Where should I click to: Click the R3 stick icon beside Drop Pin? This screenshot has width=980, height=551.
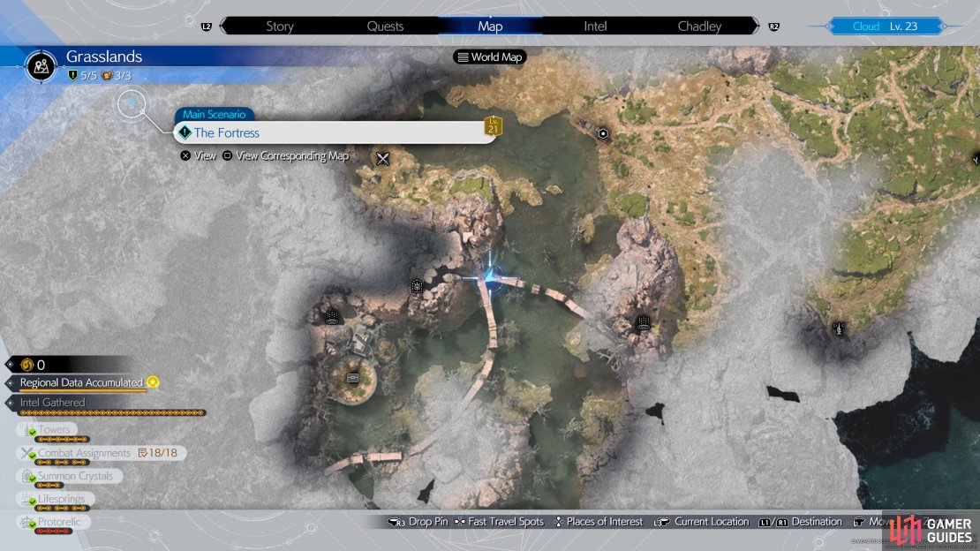pyautogui.click(x=397, y=522)
